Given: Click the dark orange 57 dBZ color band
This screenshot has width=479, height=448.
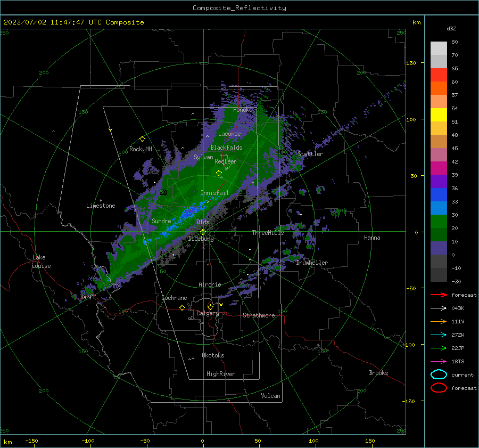Looking at the screenshot, I should point(439,88).
